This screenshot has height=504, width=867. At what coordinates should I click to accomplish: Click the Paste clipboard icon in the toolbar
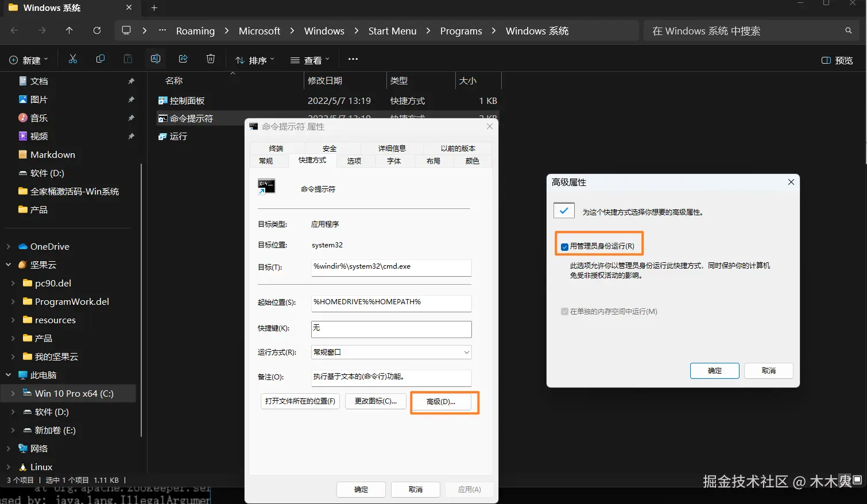pos(128,59)
